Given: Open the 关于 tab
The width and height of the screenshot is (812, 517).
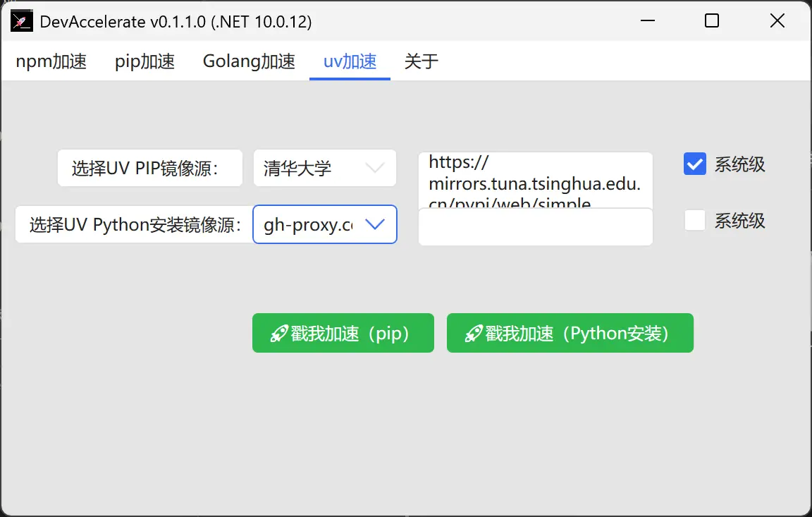Looking at the screenshot, I should (421, 61).
